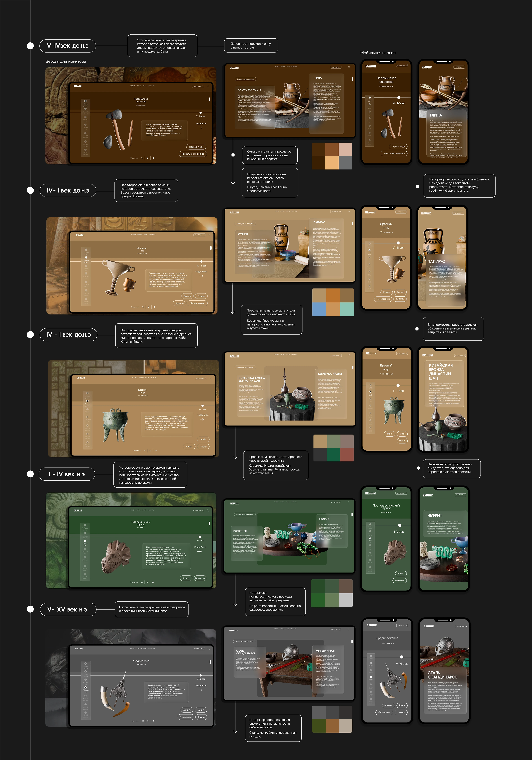
Task: Open РАБОТЫ menu on Первобытное общество monitor
Action: [x=139, y=86]
